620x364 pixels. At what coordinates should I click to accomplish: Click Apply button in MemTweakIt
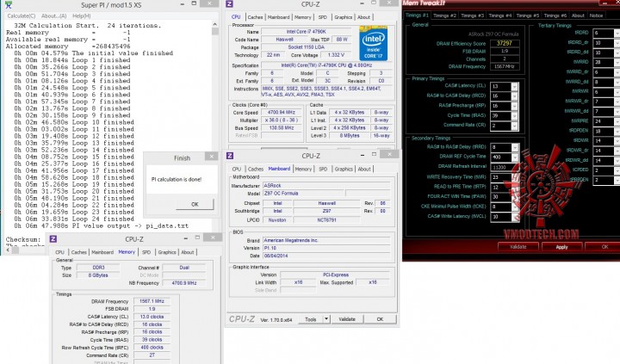[x=561, y=247]
